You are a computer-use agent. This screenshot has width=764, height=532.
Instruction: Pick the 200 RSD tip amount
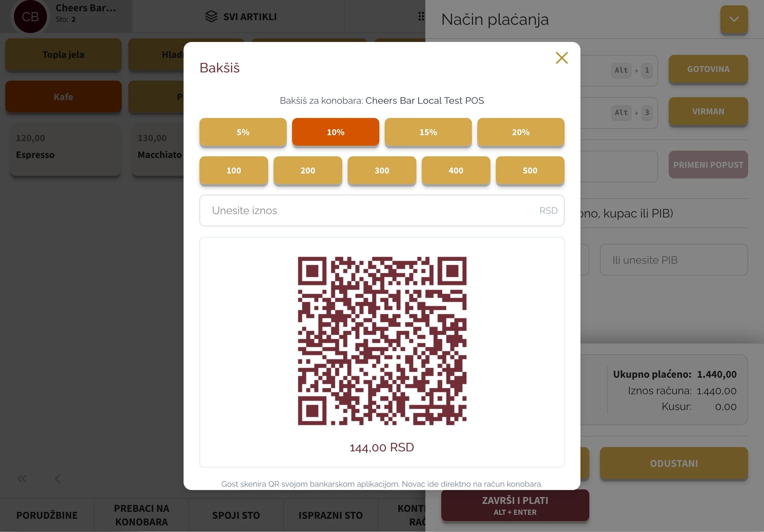[308, 170]
